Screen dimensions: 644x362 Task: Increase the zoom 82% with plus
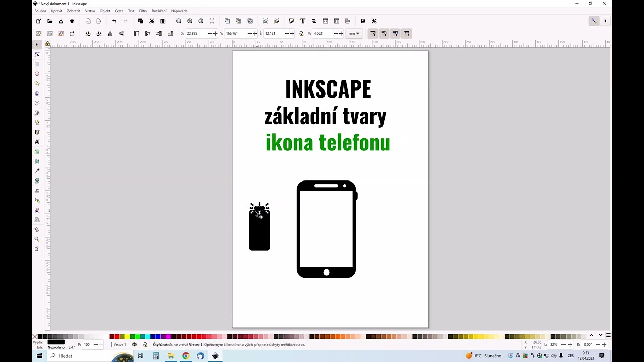click(571, 345)
